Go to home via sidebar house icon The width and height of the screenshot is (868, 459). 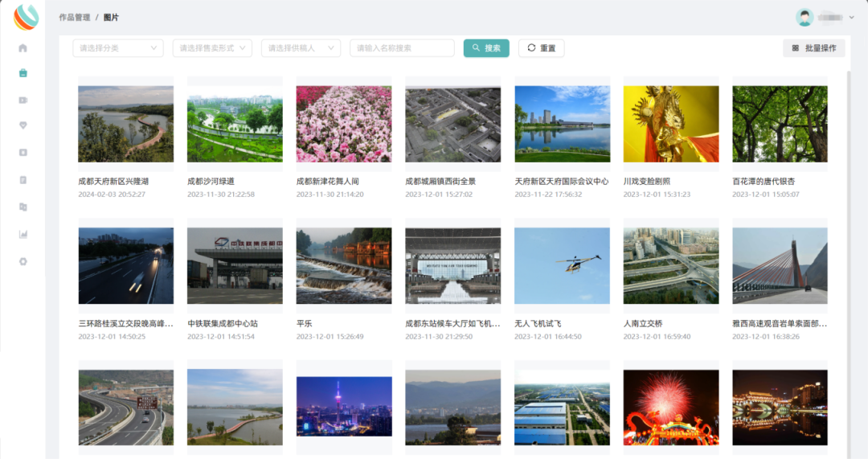(23, 48)
